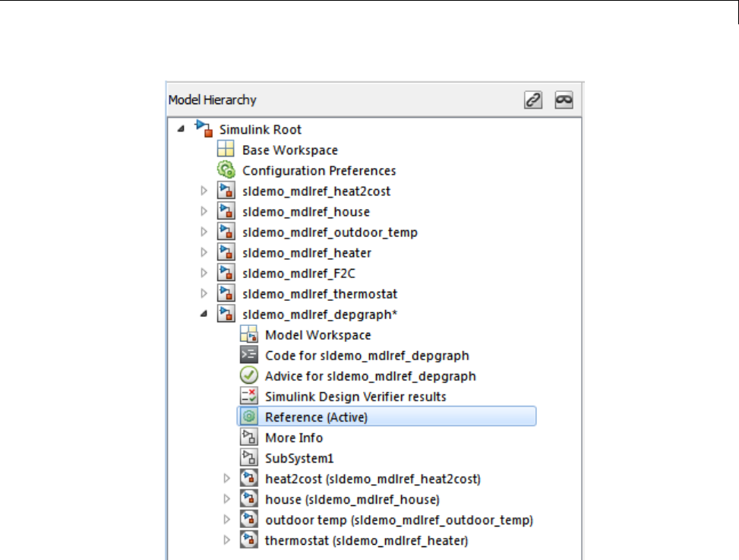Click the Simulink Root model icon
The height and width of the screenshot is (560, 739).
click(204, 129)
